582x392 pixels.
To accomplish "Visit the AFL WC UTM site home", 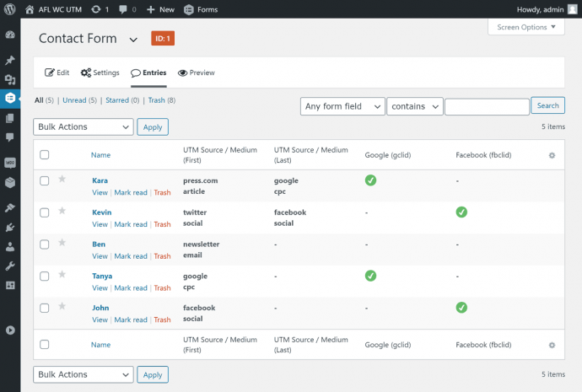I will tap(53, 9).
